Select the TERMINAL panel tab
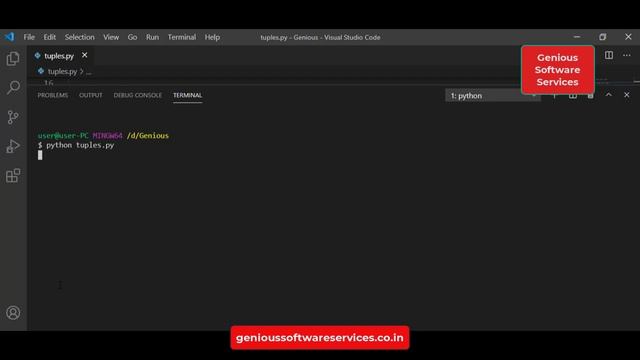The height and width of the screenshot is (360, 640). coord(187,95)
